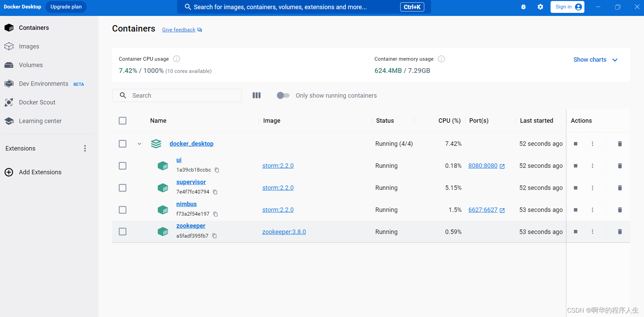
Task: Check the nimbus container checkbox
Action: click(123, 210)
